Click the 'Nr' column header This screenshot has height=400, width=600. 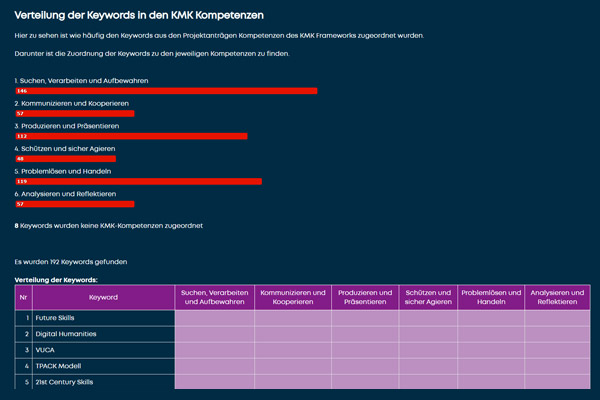[23, 297]
